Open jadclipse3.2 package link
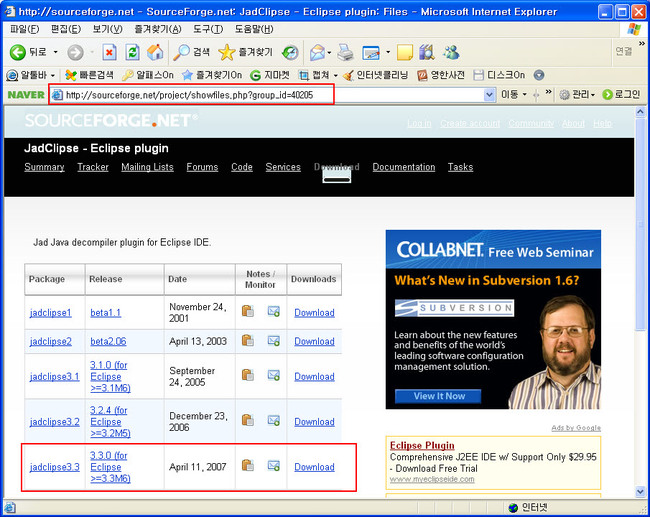The image size is (650, 517). [55, 422]
